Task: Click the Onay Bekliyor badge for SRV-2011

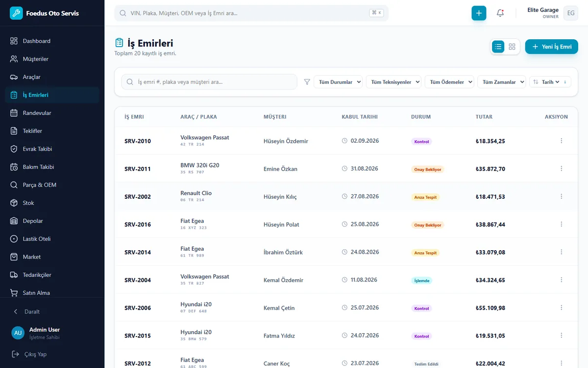Action: (x=428, y=169)
